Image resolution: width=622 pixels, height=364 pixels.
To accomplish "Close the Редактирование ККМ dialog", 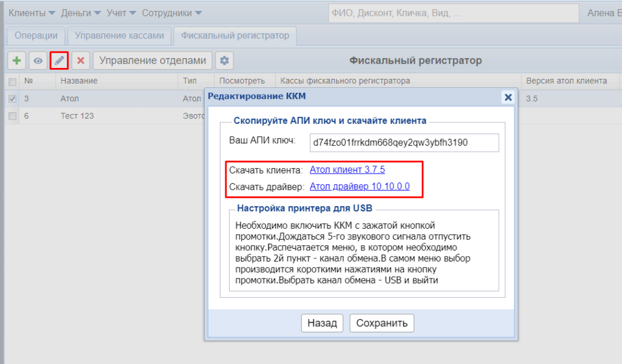I will tap(508, 97).
